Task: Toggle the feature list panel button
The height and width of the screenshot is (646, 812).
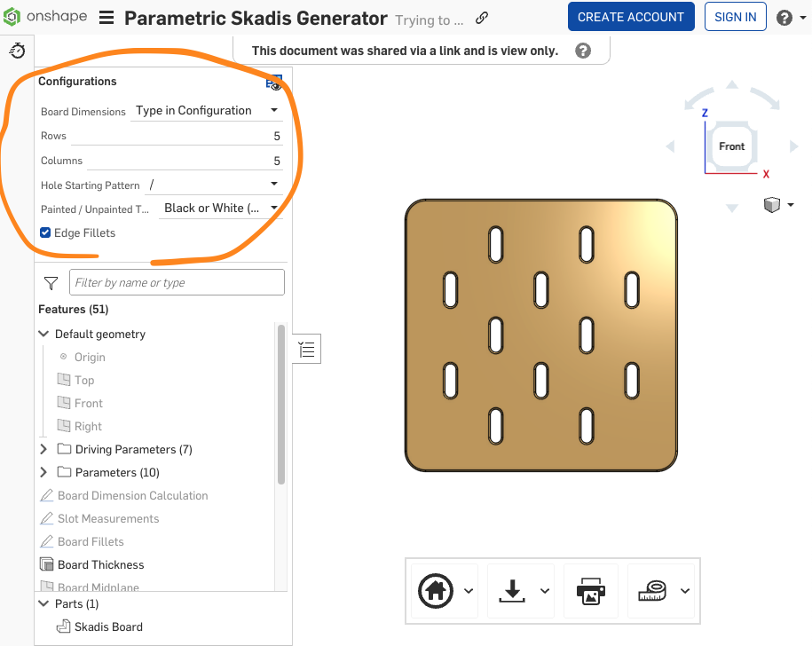Action: (x=307, y=350)
